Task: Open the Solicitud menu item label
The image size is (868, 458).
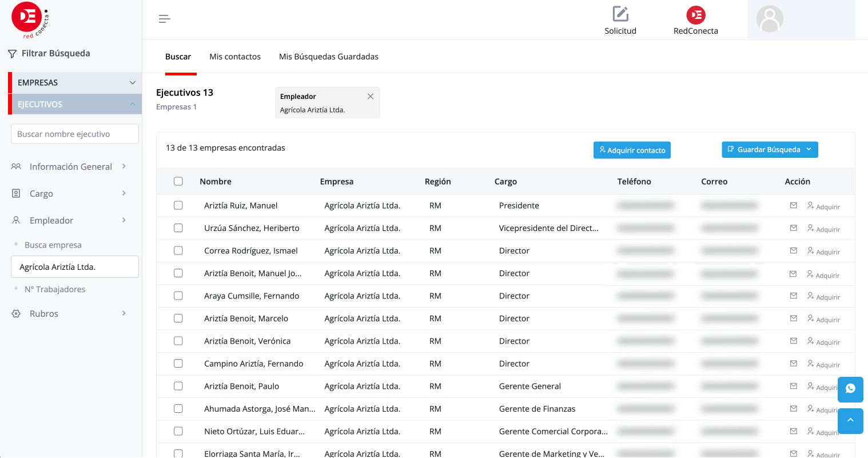Action: click(620, 31)
